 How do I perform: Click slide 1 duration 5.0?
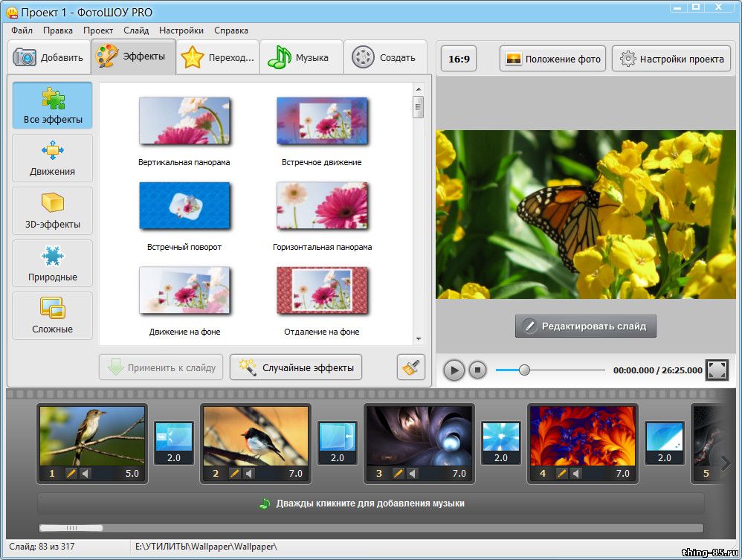pyautogui.click(x=132, y=474)
